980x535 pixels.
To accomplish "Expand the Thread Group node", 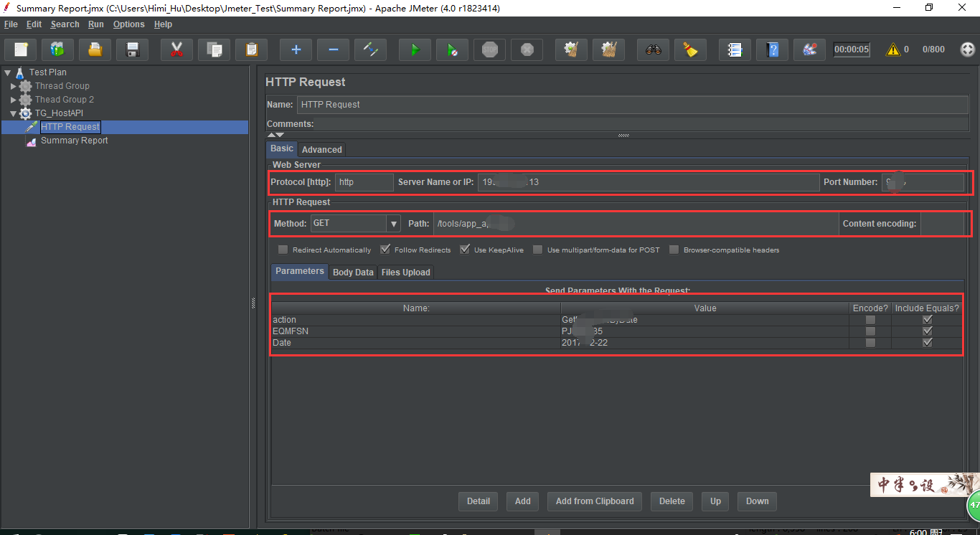I will pyautogui.click(x=13, y=86).
